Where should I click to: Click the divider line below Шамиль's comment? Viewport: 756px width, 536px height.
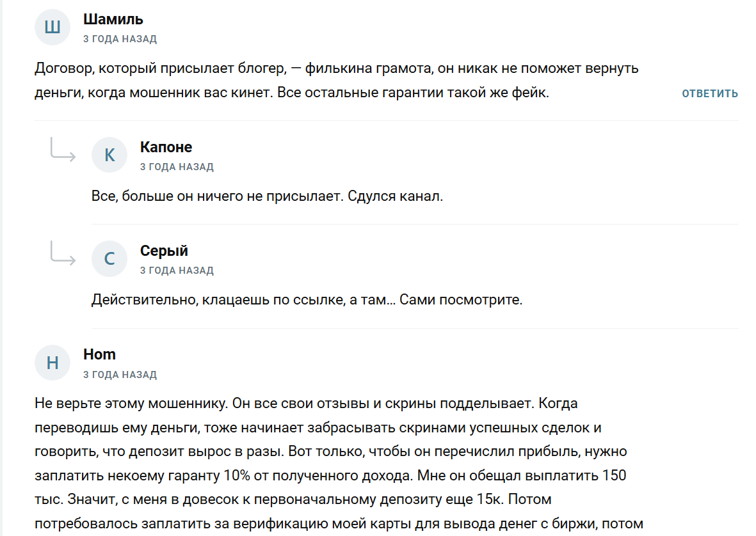coord(378,119)
